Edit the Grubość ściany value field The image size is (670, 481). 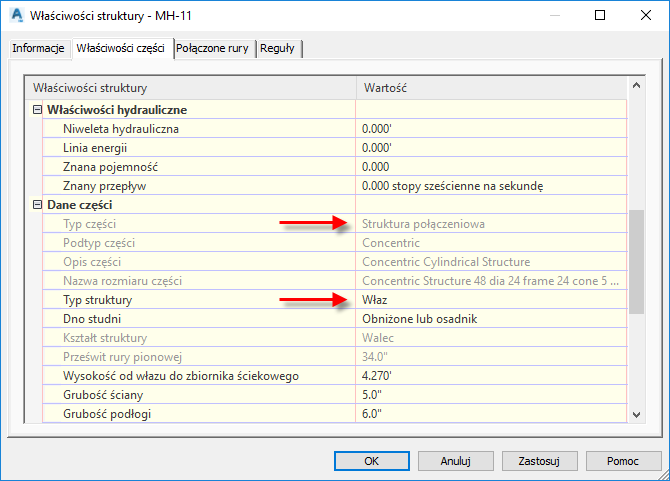point(491,395)
